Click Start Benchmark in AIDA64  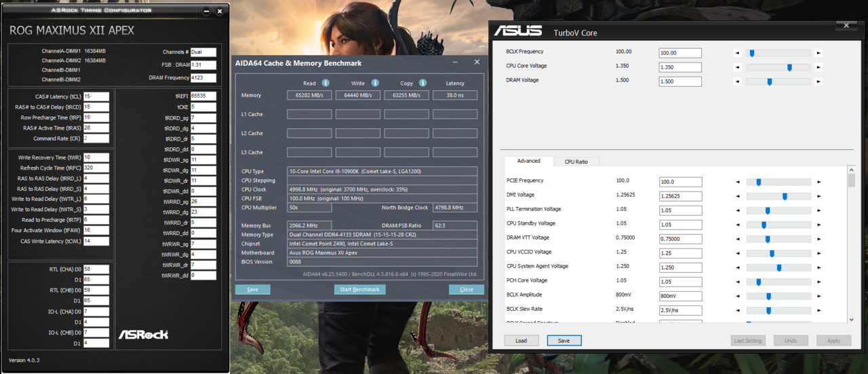(359, 289)
